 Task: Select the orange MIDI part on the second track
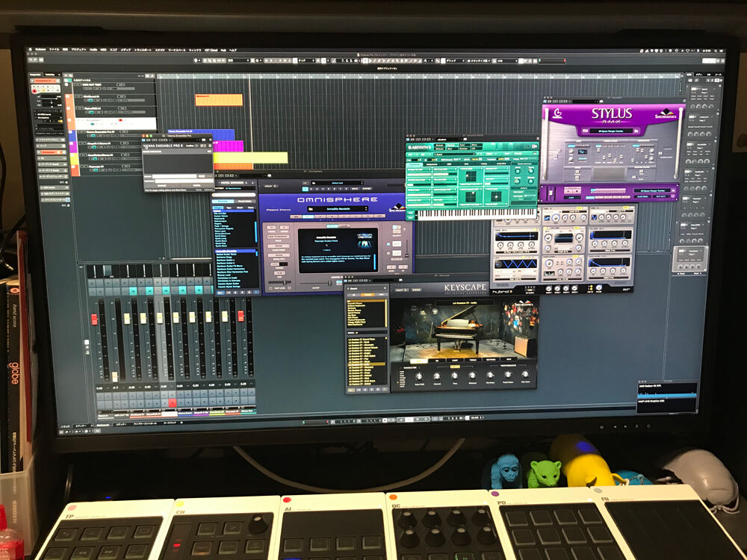(x=219, y=99)
